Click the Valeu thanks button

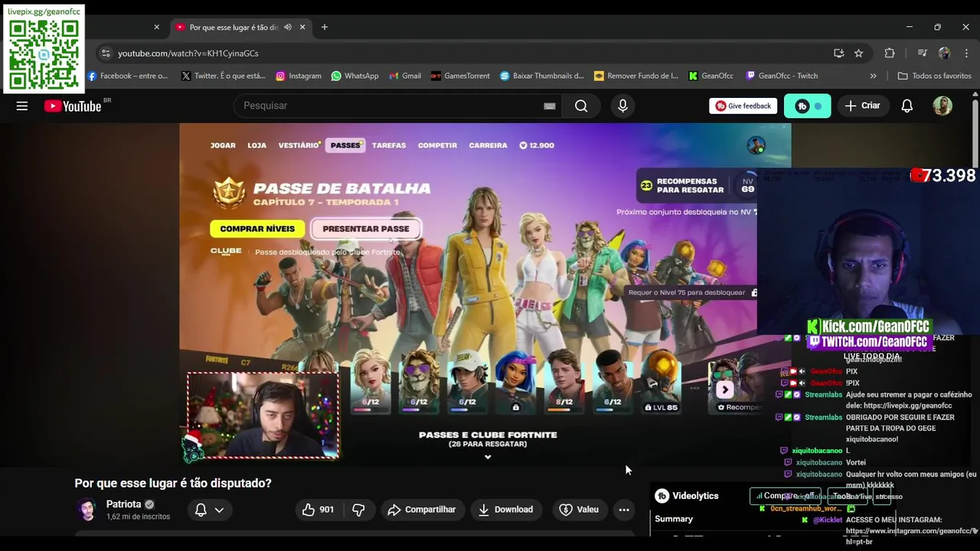click(579, 510)
